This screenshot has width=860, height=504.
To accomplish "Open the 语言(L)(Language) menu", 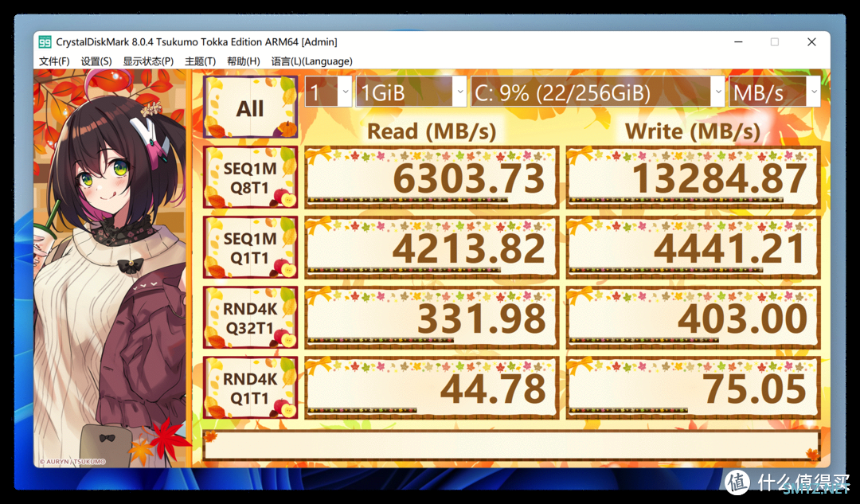I will [x=311, y=61].
